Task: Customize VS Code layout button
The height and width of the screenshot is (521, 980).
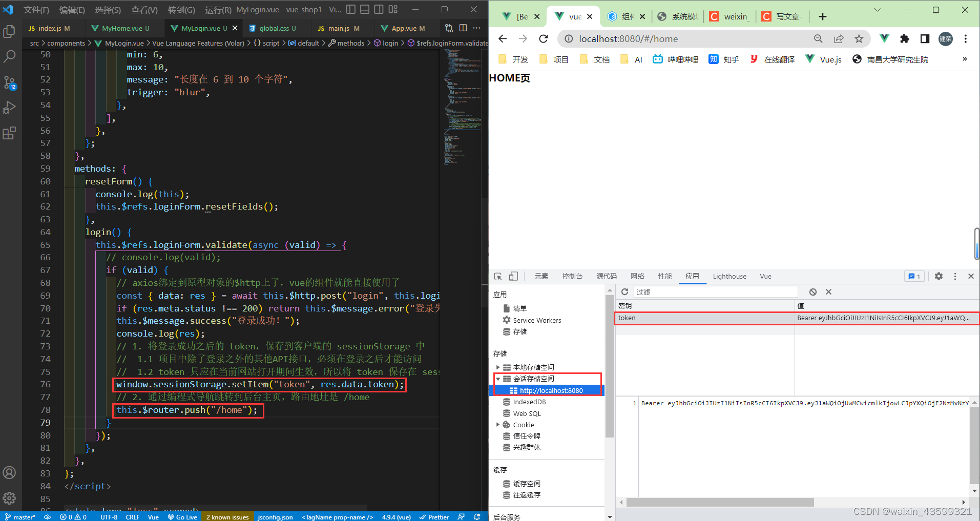Action: (393, 9)
